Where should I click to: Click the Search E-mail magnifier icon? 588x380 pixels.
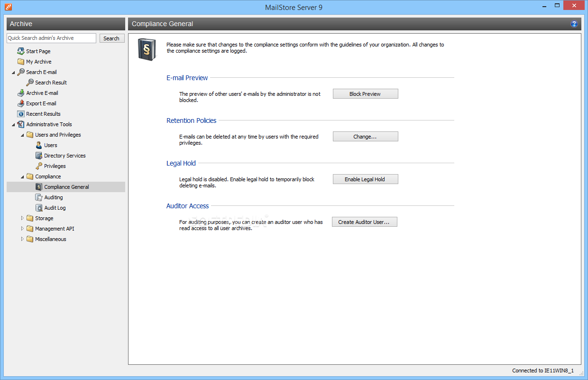coord(21,72)
